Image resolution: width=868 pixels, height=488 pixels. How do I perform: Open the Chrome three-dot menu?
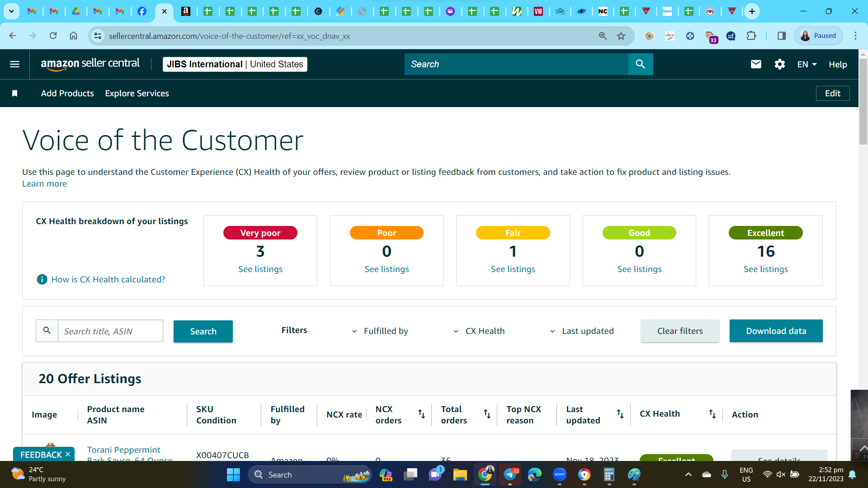click(855, 36)
